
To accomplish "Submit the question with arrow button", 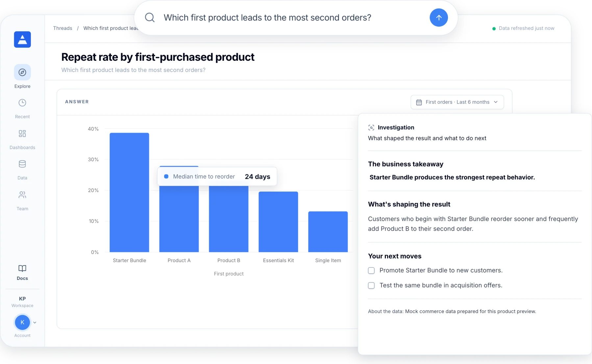I will 439,18.
